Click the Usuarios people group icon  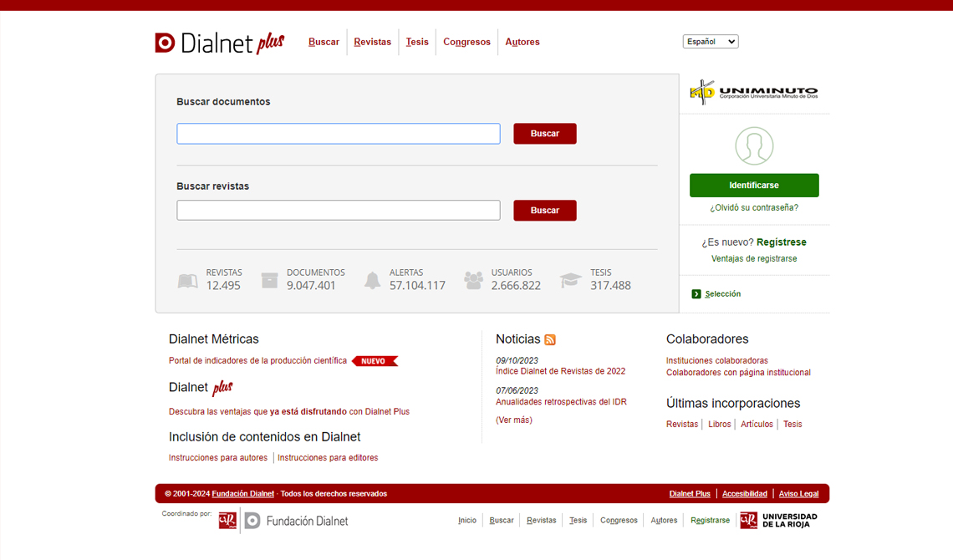473,280
